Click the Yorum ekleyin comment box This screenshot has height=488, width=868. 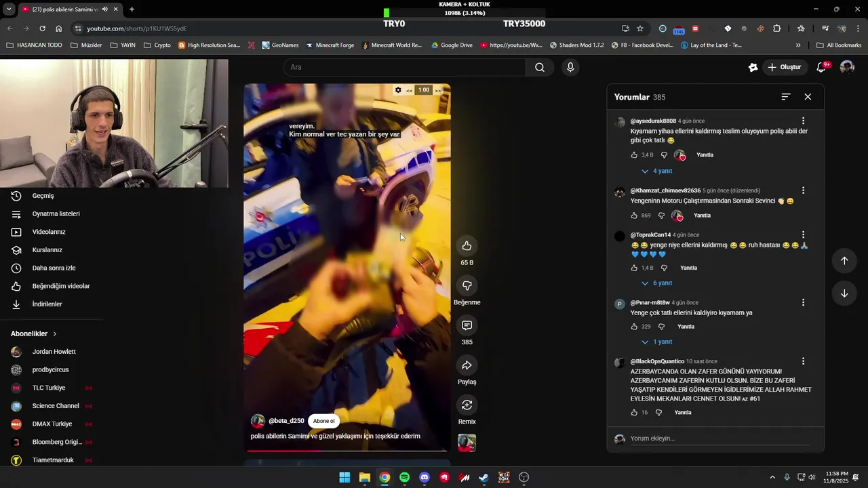(719, 439)
